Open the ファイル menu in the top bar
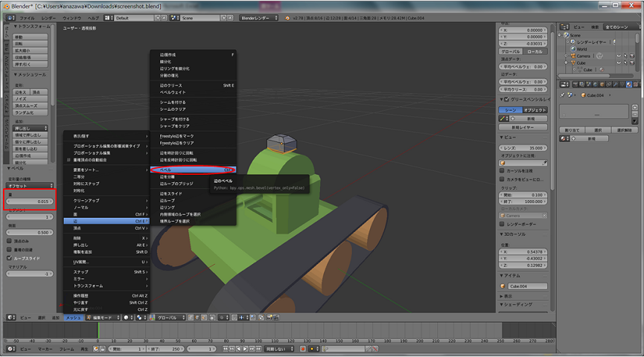The image size is (644, 357). tap(26, 16)
